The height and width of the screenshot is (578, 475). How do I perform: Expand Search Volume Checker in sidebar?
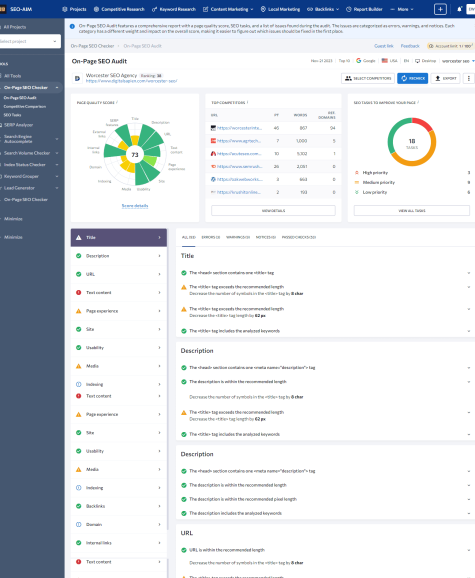pos(57,153)
